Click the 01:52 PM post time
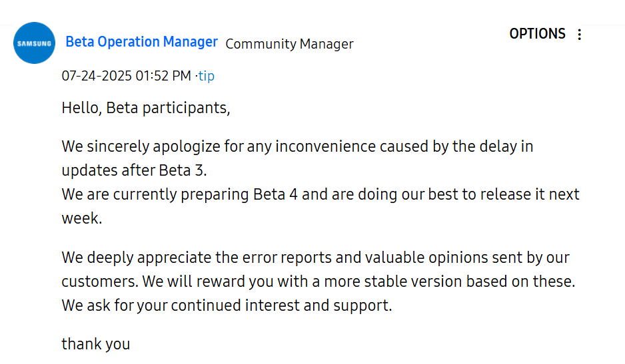 tap(163, 76)
